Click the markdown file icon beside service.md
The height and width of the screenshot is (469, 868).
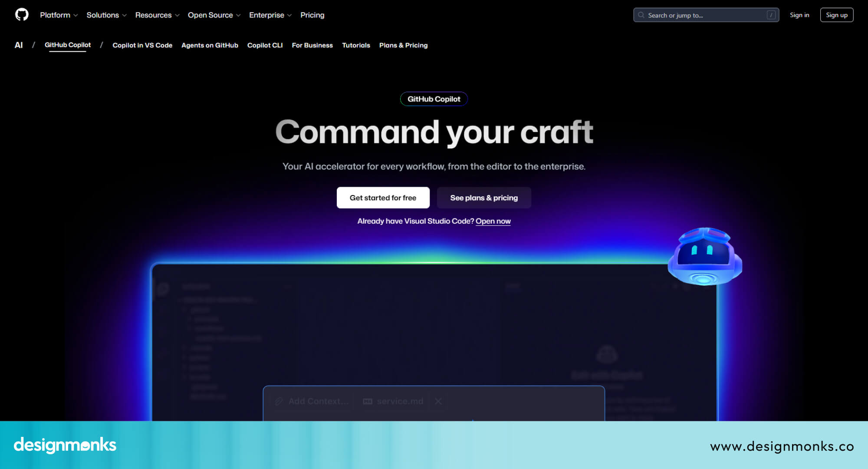click(x=367, y=401)
